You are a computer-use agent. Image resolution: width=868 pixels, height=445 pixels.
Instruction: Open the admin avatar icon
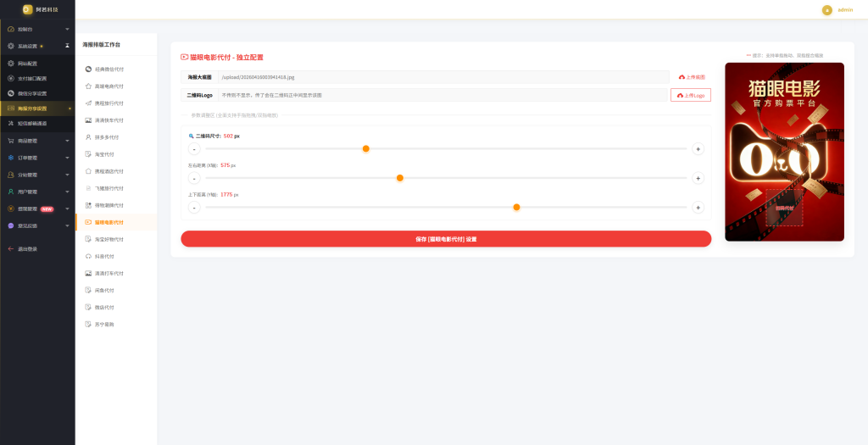pos(827,10)
